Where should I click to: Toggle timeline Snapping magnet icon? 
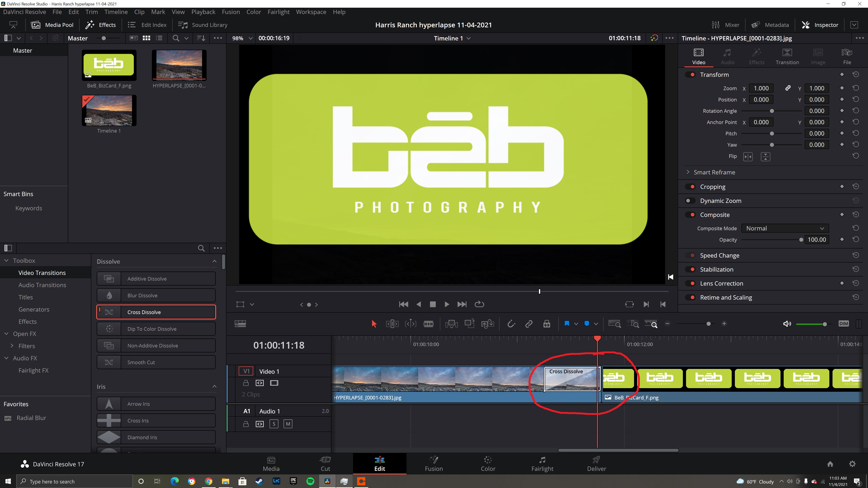(x=511, y=324)
